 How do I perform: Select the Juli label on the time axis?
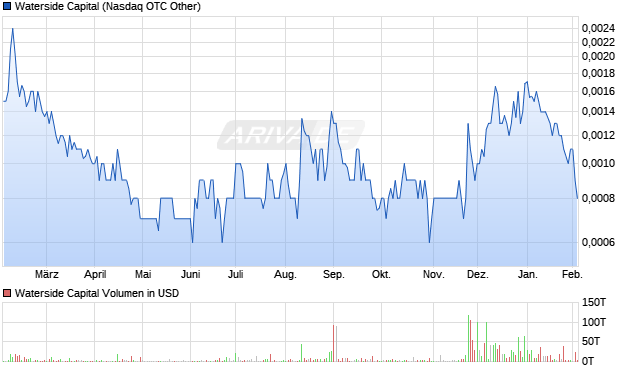point(235,274)
